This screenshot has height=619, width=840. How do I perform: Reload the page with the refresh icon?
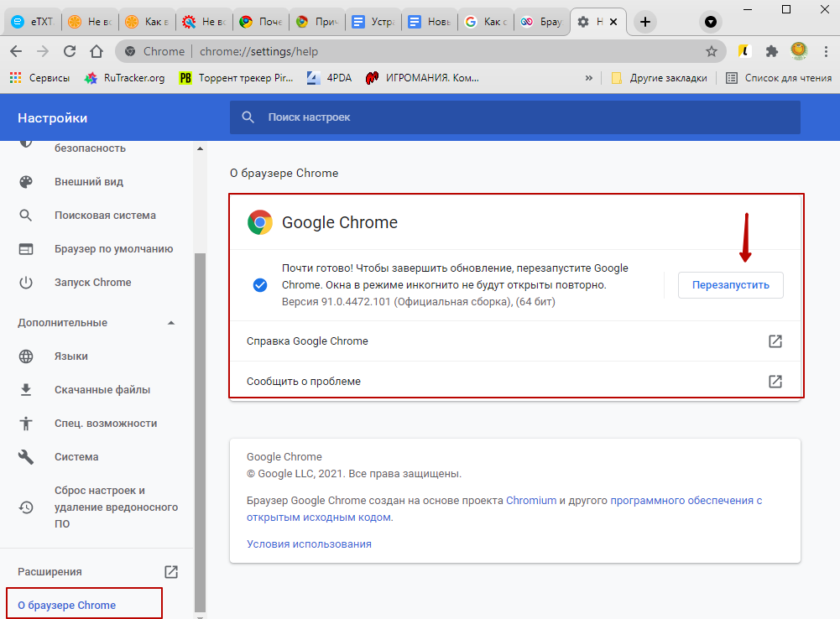(x=70, y=51)
